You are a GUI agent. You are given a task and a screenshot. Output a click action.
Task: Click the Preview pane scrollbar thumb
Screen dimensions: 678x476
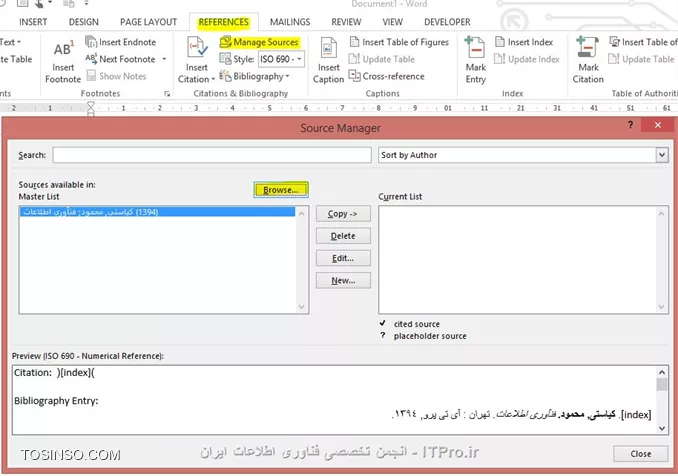click(662, 384)
